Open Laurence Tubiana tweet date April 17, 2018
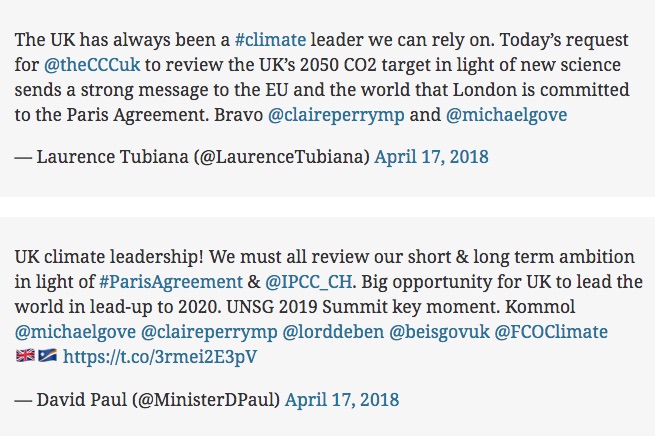 tap(431, 157)
